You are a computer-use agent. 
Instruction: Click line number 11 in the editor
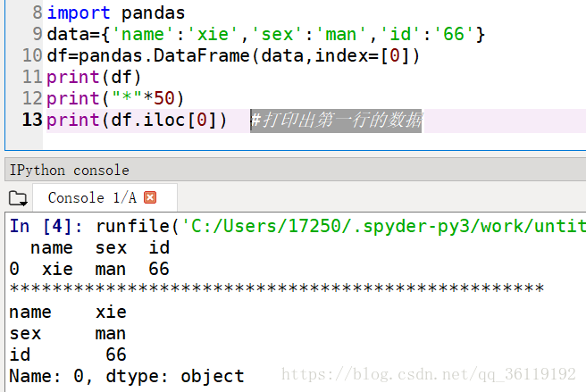32,77
